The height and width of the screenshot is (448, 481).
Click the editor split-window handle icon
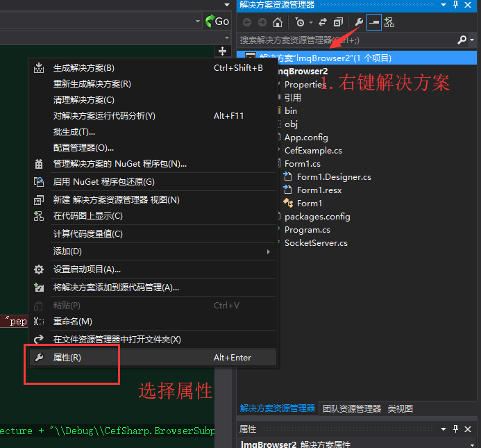[x=222, y=51]
